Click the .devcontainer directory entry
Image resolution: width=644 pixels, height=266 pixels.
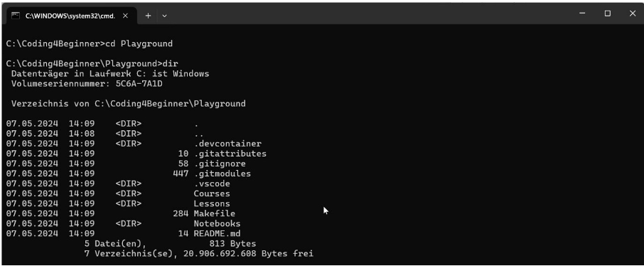click(227, 144)
